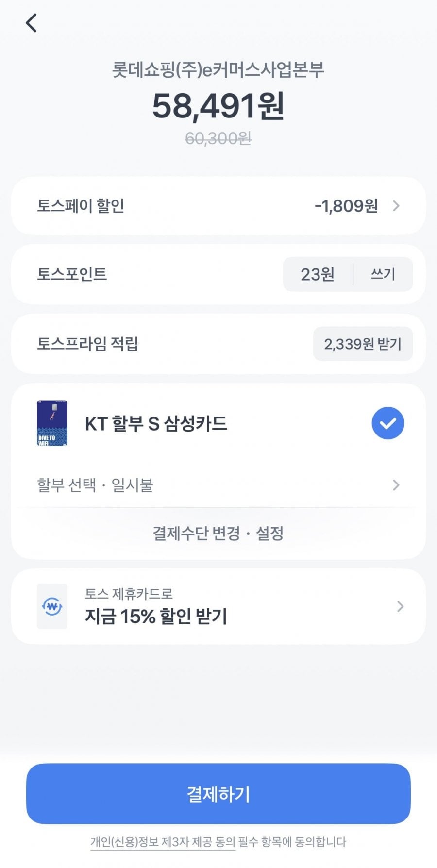Tap the back arrow icon
Screen dimensions: 437x868
click(32, 23)
